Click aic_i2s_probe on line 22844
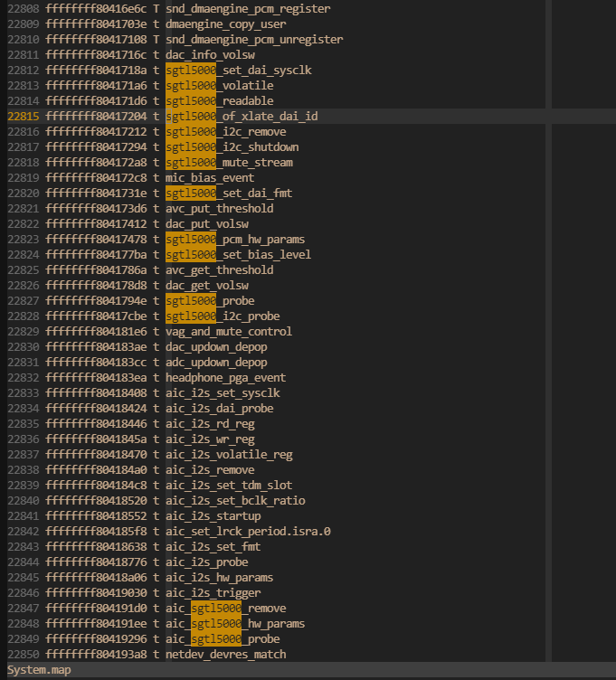 (207, 562)
